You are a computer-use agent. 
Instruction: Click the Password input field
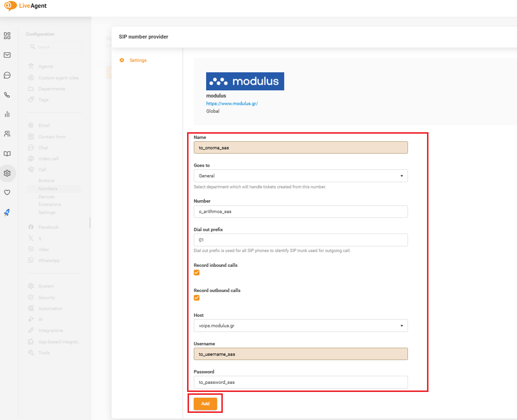[x=300, y=382]
